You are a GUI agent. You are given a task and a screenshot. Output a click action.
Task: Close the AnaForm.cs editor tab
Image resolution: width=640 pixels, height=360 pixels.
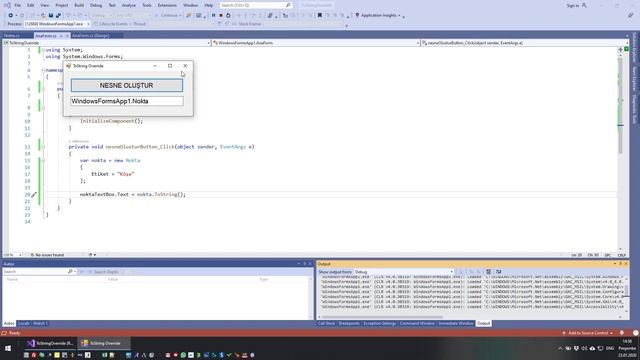[67, 36]
